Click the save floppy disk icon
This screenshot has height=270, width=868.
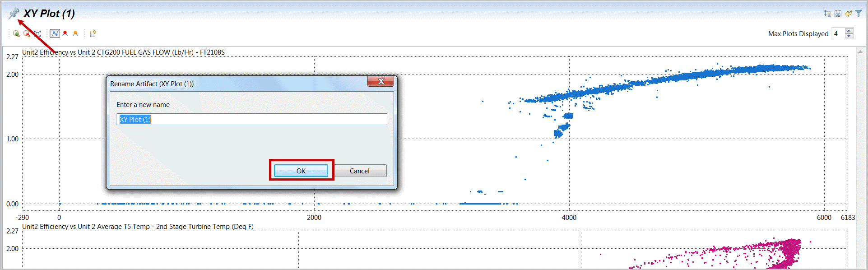(x=838, y=14)
